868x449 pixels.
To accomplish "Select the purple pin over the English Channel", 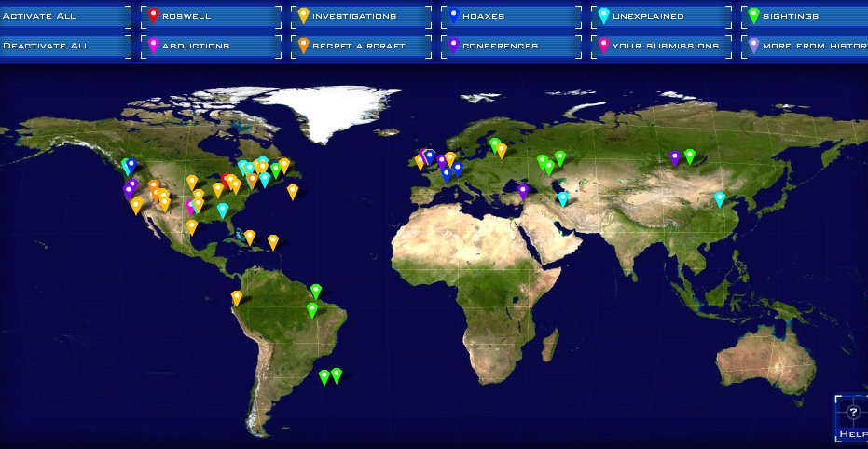I will tap(441, 161).
